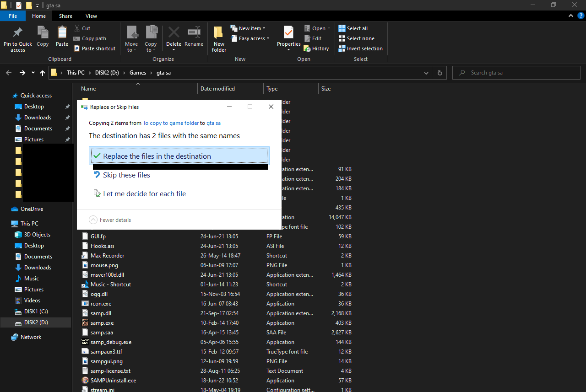The width and height of the screenshot is (586, 392).
Task: Refresh the gta sa folder
Action: point(440,73)
